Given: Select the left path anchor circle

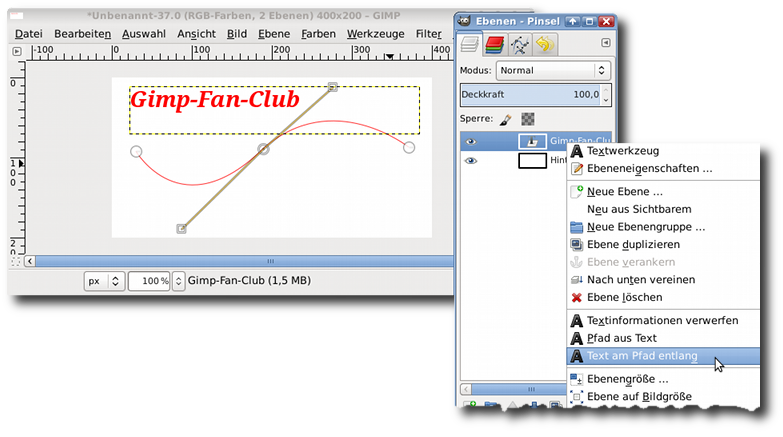Looking at the screenshot, I should tap(136, 151).
